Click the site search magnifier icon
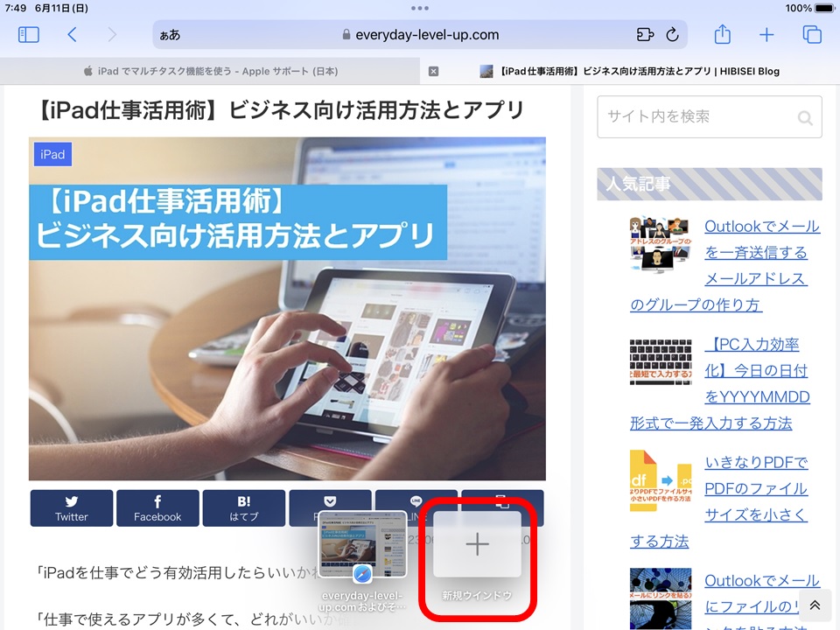Viewport: 840px width, 630px height. (x=805, y=117)
